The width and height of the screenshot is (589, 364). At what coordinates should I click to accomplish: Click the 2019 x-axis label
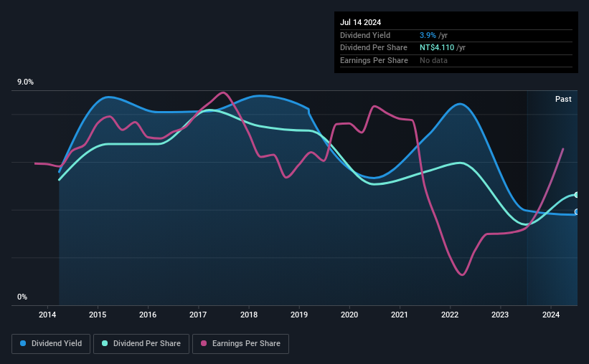coord(299,315)
